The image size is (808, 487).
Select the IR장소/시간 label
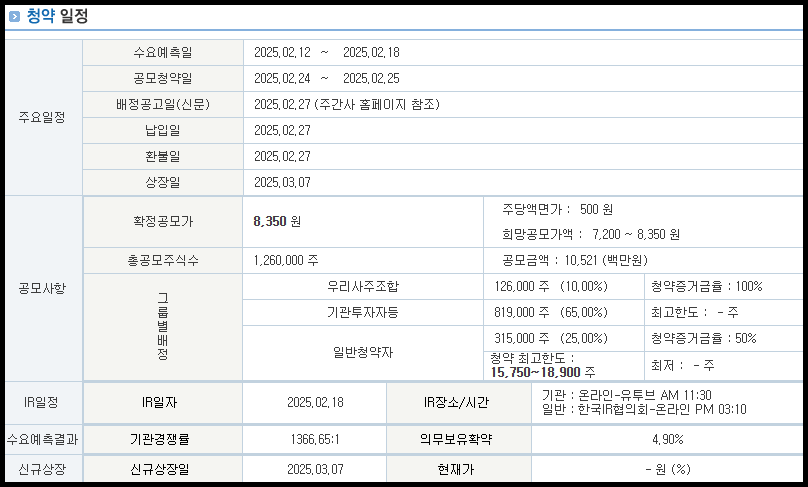point(457,402)
